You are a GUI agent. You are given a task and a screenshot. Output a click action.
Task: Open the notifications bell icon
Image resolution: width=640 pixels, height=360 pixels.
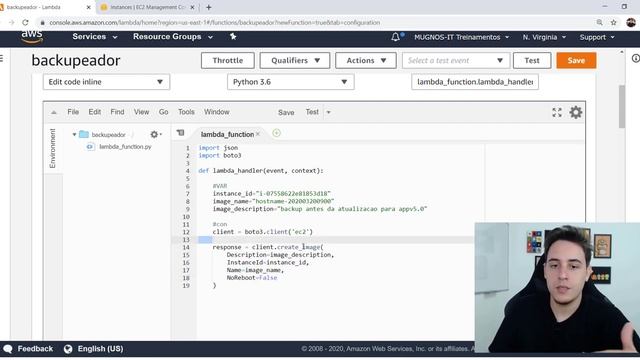395,37
